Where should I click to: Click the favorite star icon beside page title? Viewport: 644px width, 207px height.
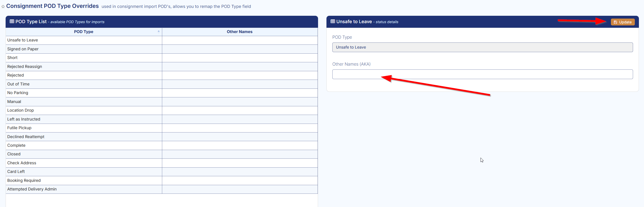pyautogui.click(x=3, y=7)
